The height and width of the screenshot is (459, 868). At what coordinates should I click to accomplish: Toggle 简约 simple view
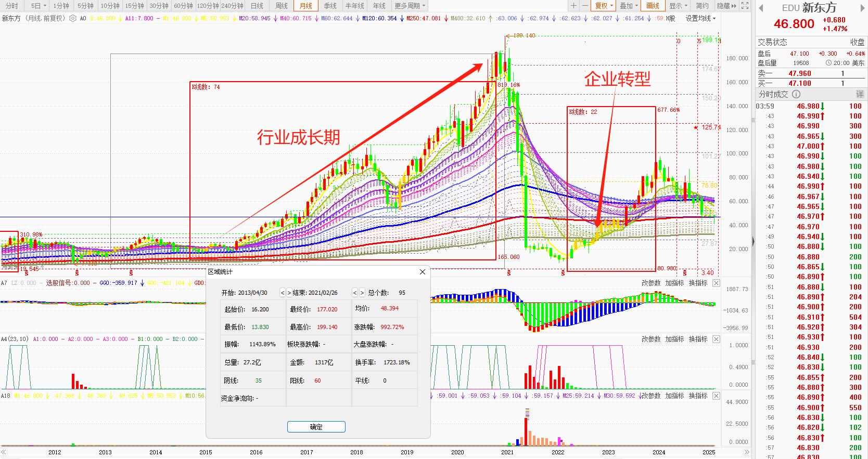pyautogui.click(x=702, y=6)
